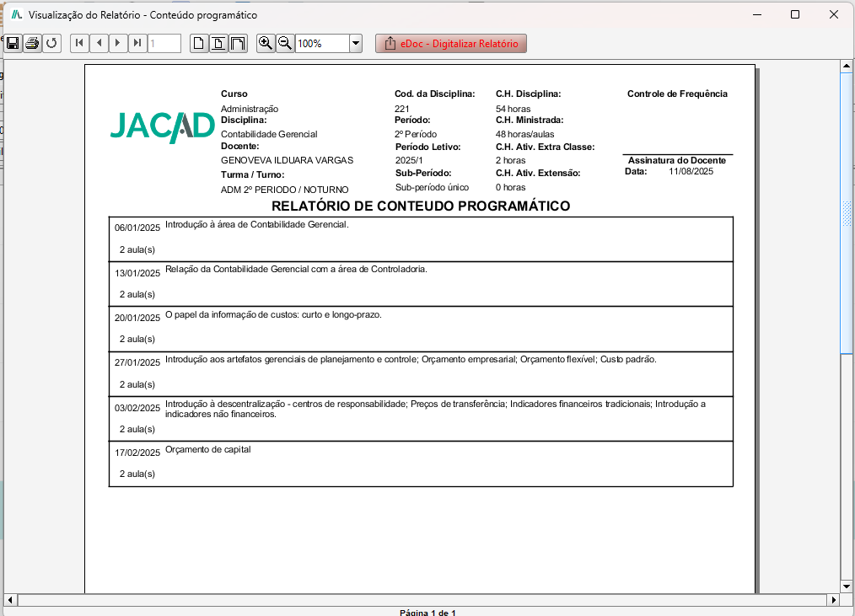Minimize the report viewer window
855x616 pixels.
pos(757,14)
